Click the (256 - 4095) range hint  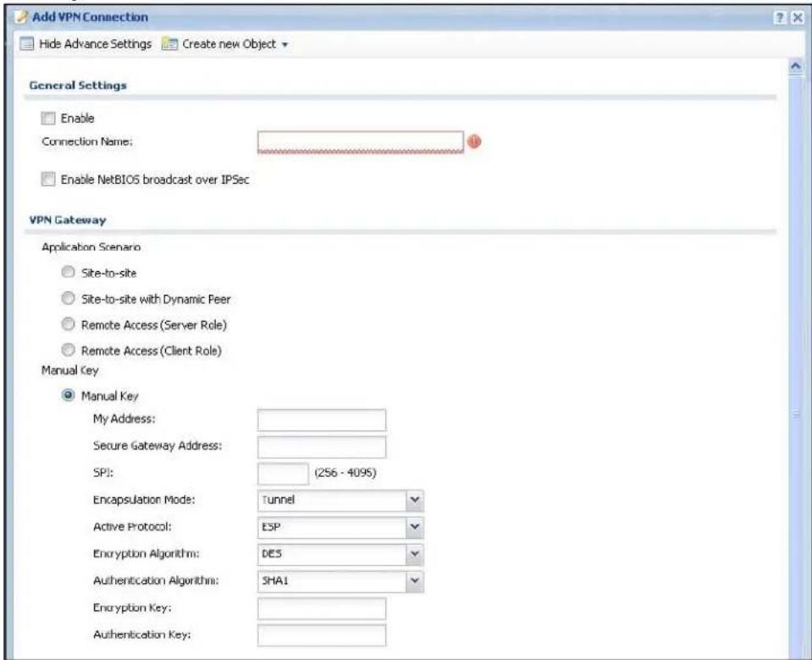pos(345,473)
